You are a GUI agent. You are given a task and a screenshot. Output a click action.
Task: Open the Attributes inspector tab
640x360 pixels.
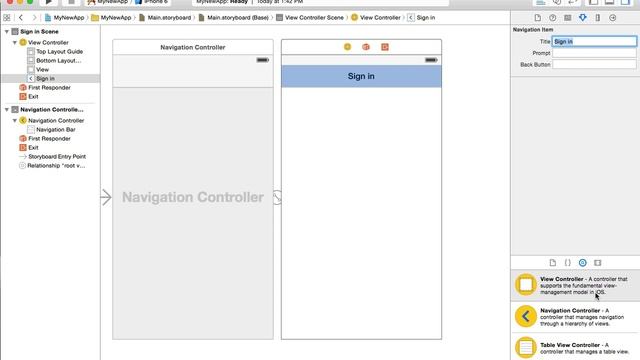click(582, 18)
